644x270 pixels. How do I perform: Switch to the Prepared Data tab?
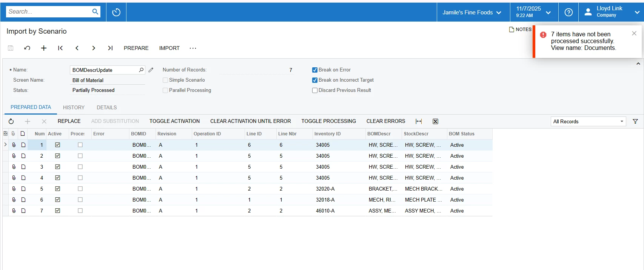31,107
